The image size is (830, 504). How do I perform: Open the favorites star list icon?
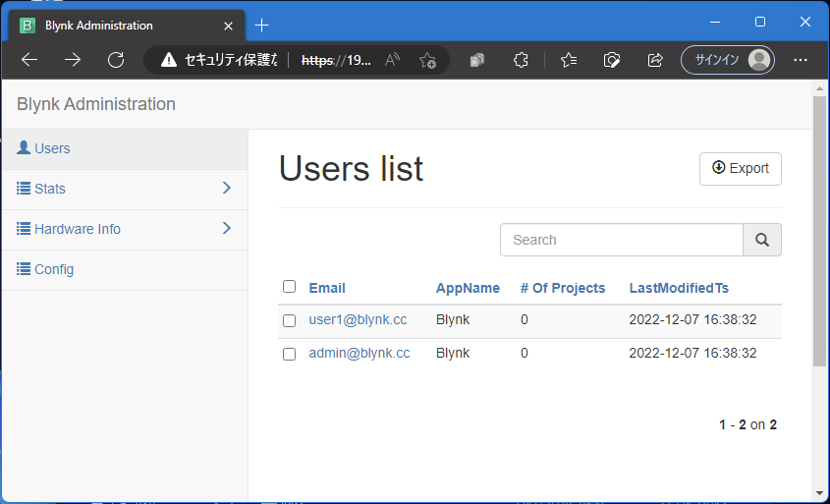click(569, 60)
